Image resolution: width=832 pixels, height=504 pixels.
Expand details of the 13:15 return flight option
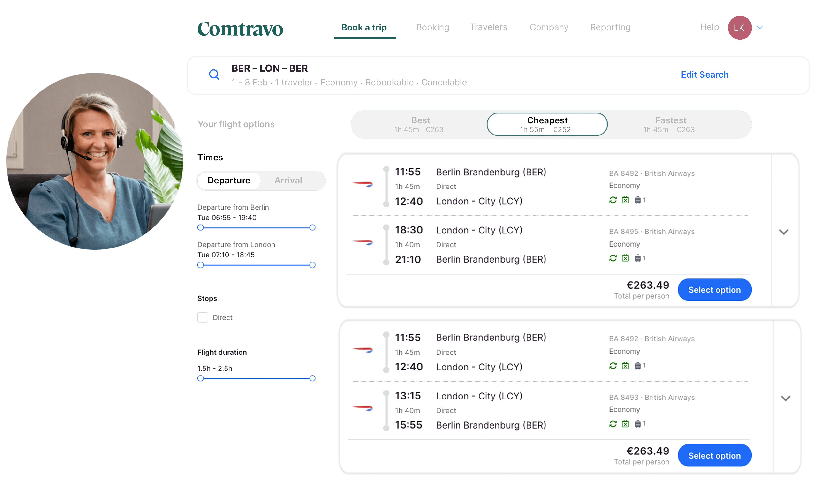[x=786, y=398]
